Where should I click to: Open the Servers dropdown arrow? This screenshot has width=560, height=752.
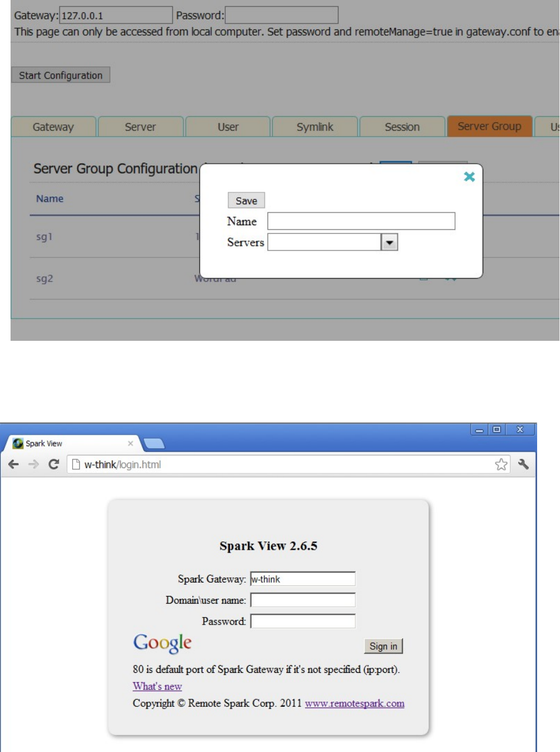point(389,242)
